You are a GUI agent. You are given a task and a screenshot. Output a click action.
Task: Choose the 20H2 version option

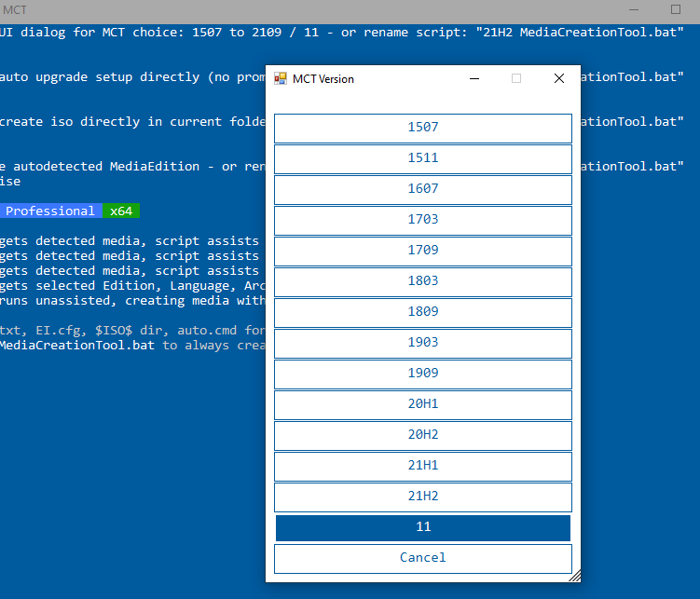click(423, 436)
